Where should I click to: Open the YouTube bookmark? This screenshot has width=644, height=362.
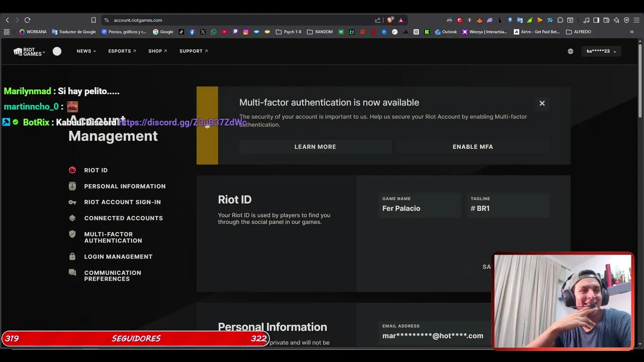point(224,32)
